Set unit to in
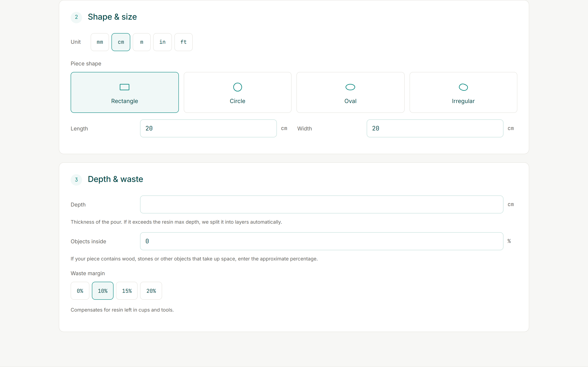This screenshot has height=368, width=588. tap(162, 42)
